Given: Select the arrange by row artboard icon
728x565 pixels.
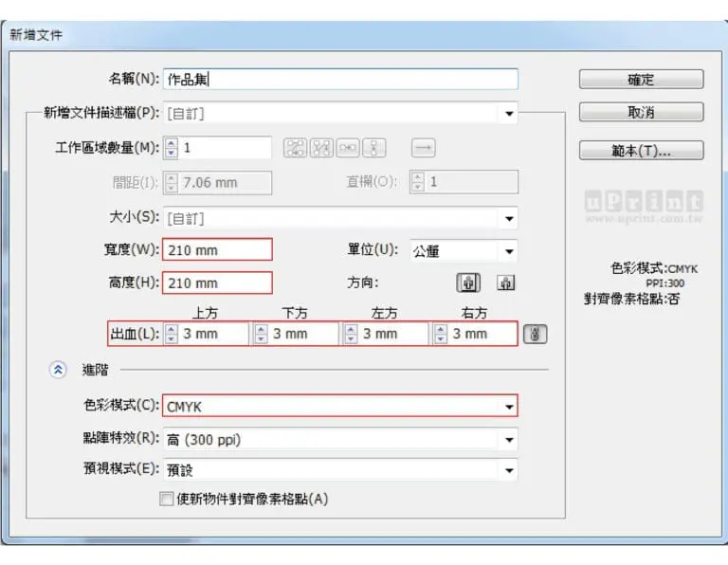Looking at the screenshot, I should tap(349, 148).
